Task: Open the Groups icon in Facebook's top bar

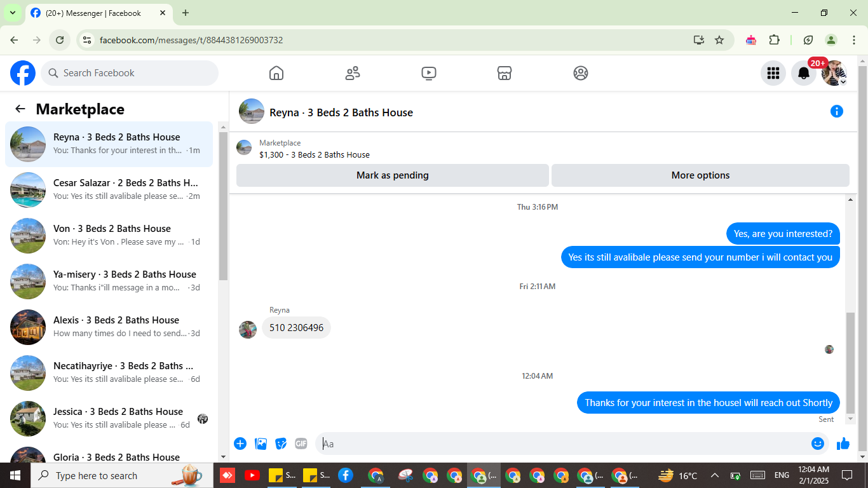Action: point(581,73)
